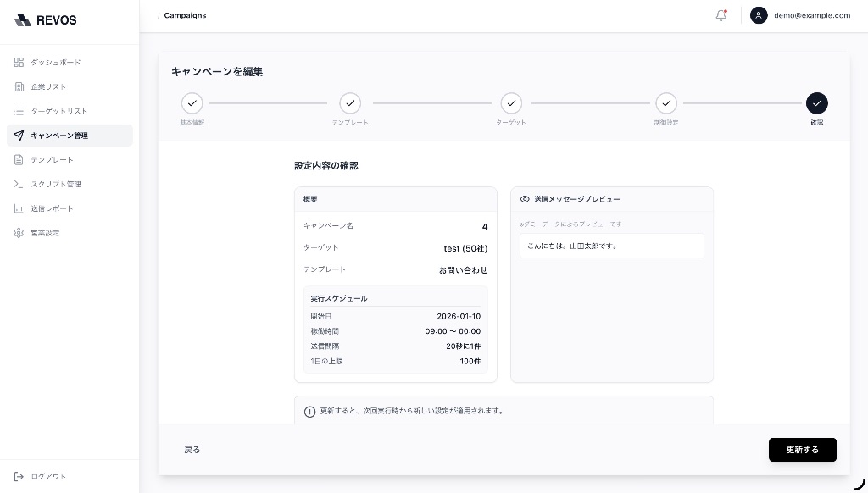Click the ログアウト icon
Screen dimensions: 868x493
pyautogui.click(x=19, y=476)
